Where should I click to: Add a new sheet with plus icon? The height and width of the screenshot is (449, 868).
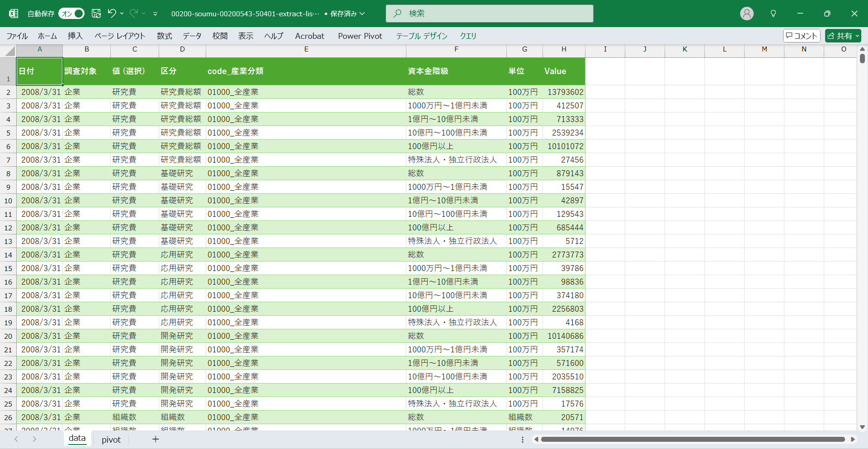coord(156,439)
